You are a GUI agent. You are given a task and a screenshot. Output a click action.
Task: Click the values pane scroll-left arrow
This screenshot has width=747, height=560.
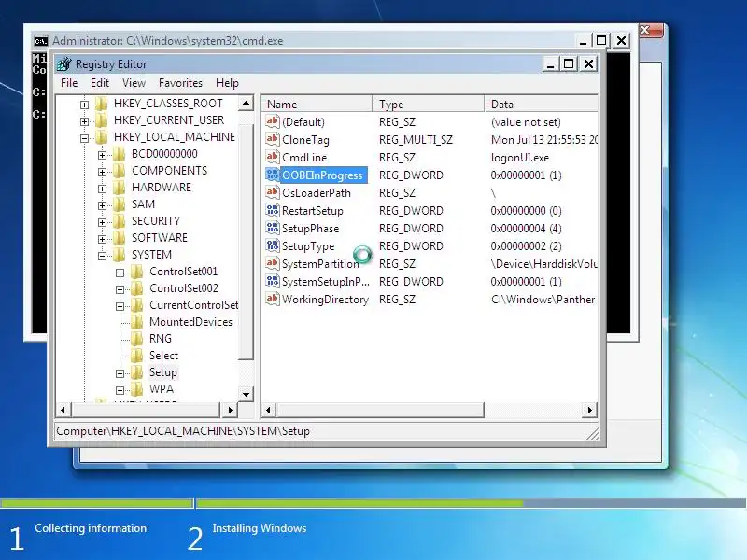(x=269, y=410)
